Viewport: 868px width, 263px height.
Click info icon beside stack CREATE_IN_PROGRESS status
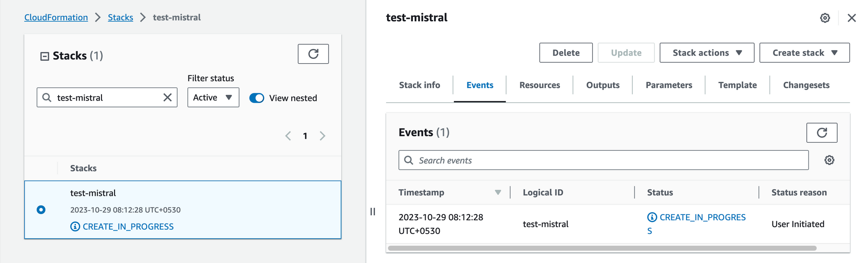coord(75,227)
